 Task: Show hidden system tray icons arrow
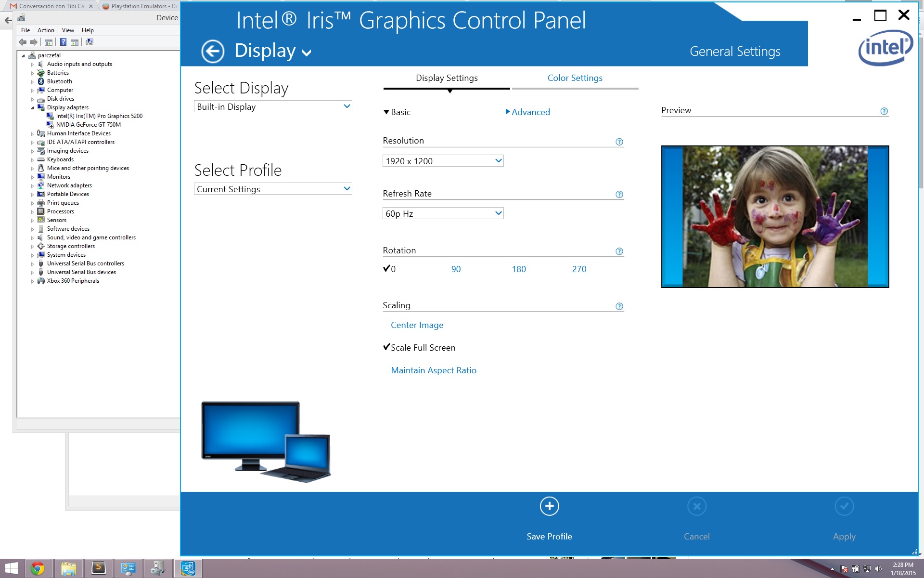click(x=832, y=569)
